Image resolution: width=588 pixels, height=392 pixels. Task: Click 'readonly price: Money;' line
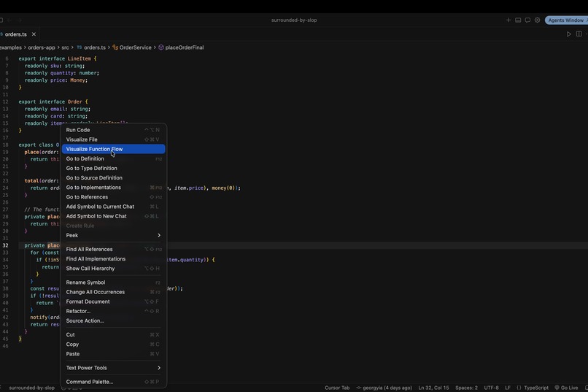56,80
